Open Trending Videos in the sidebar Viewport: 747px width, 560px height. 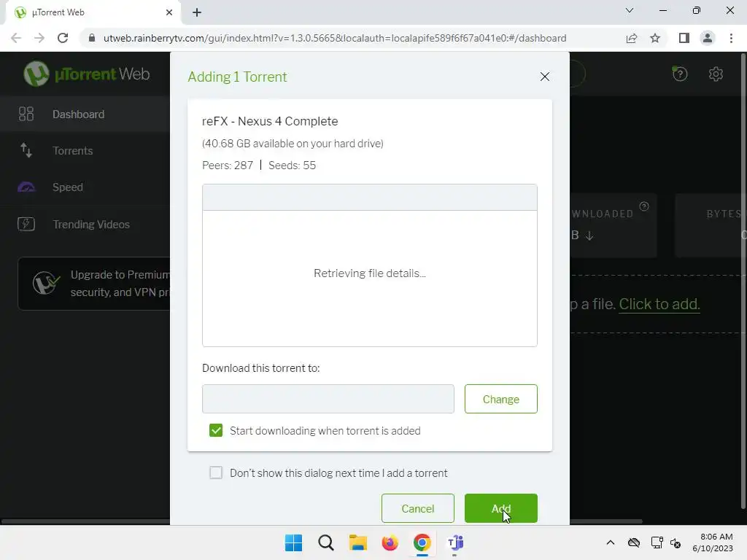point(85,225)
